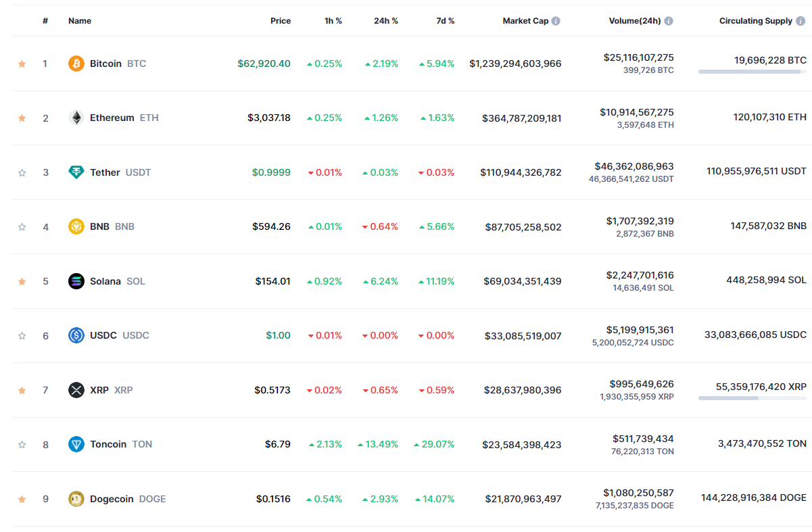Screen dimensions: 812x532
Task: Click Bitcoin volume $25,116,107,275
Action: (639, 57)
